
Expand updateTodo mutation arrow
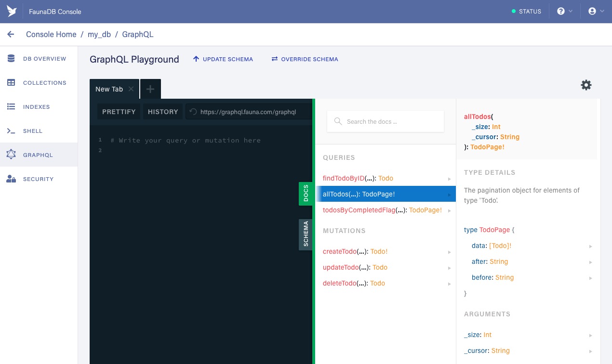tap(449, 268)
